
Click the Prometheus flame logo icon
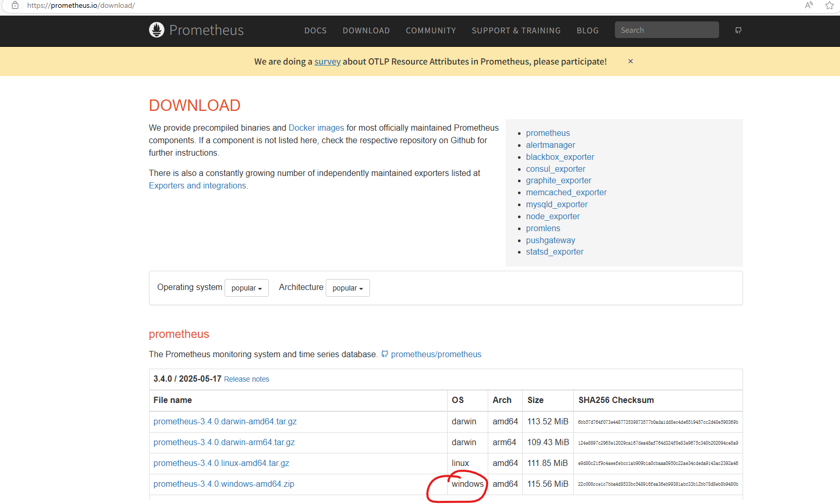[x=156, y=30]
